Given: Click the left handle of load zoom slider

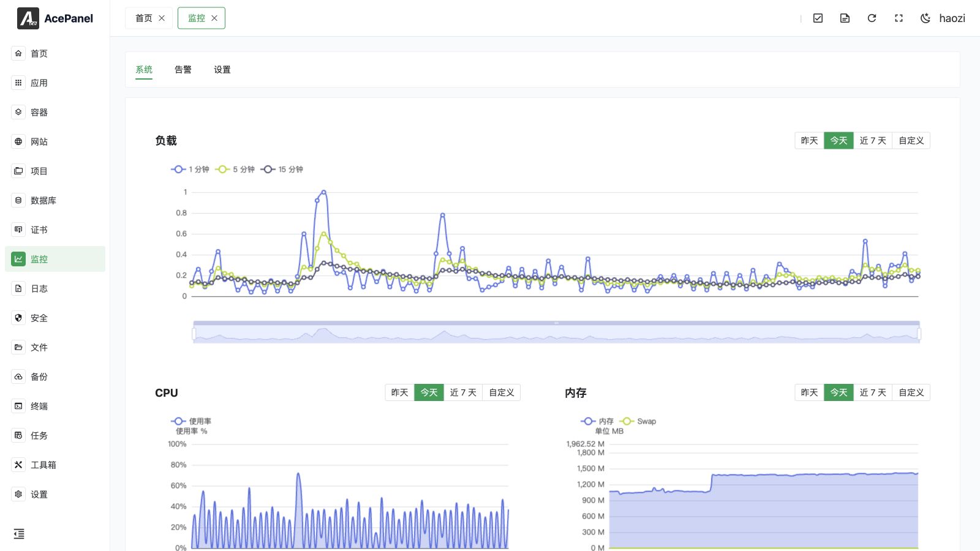Looking at the screenshot, I should coord(194,334).
